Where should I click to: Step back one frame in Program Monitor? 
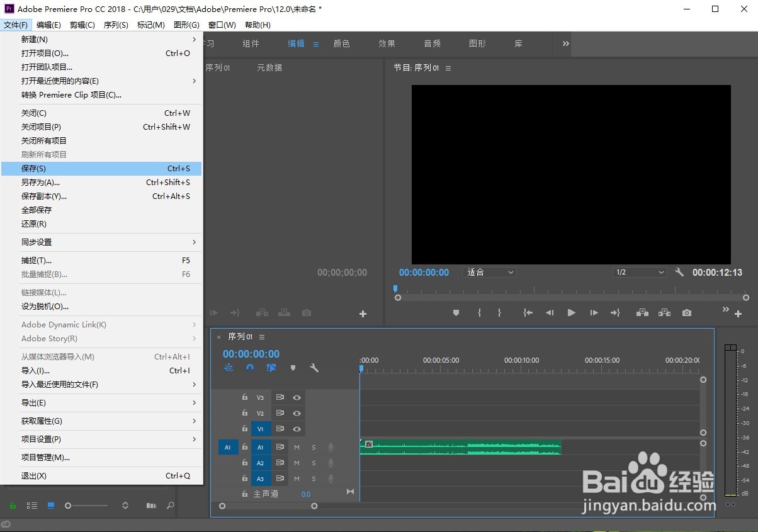coord(550,313)
